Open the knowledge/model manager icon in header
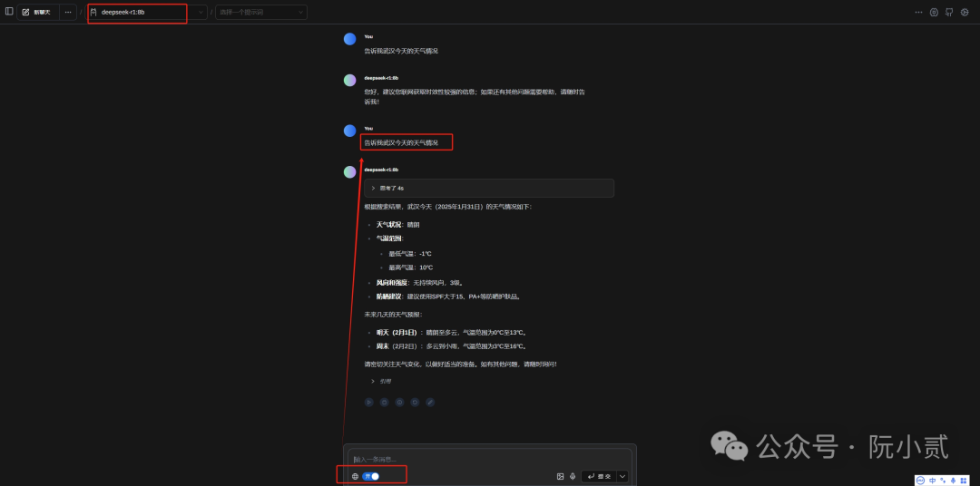 point(934,12)
